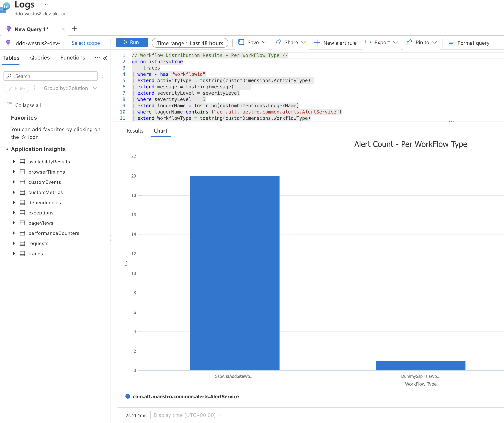The image size is (504, 423).
Task: Click the Group by list icon
Action: point(37,88)
